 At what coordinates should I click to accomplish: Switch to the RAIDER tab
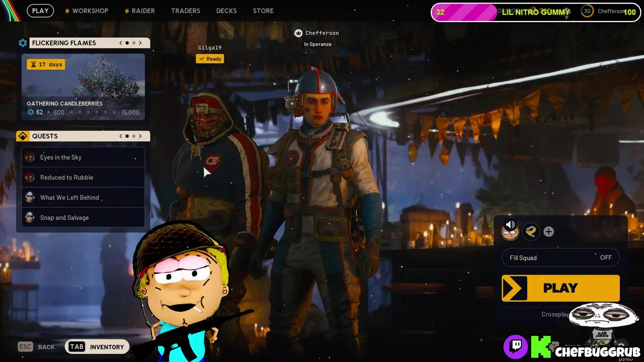pos(143,11)
